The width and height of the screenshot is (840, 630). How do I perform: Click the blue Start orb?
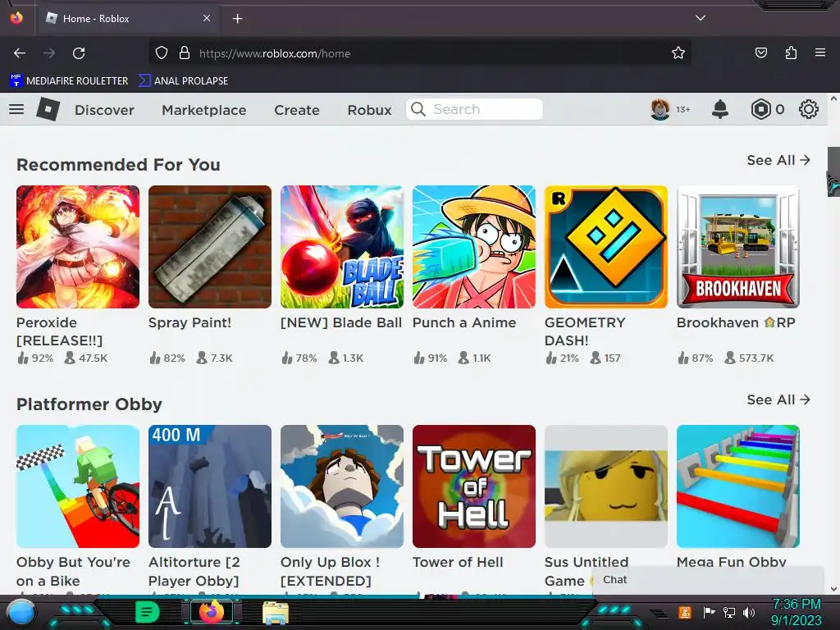tap(21, 612)
